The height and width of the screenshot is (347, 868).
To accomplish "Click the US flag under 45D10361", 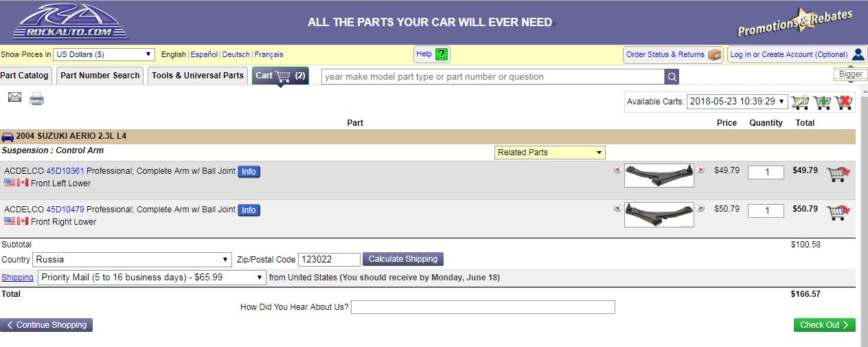I will coord(10,183).
